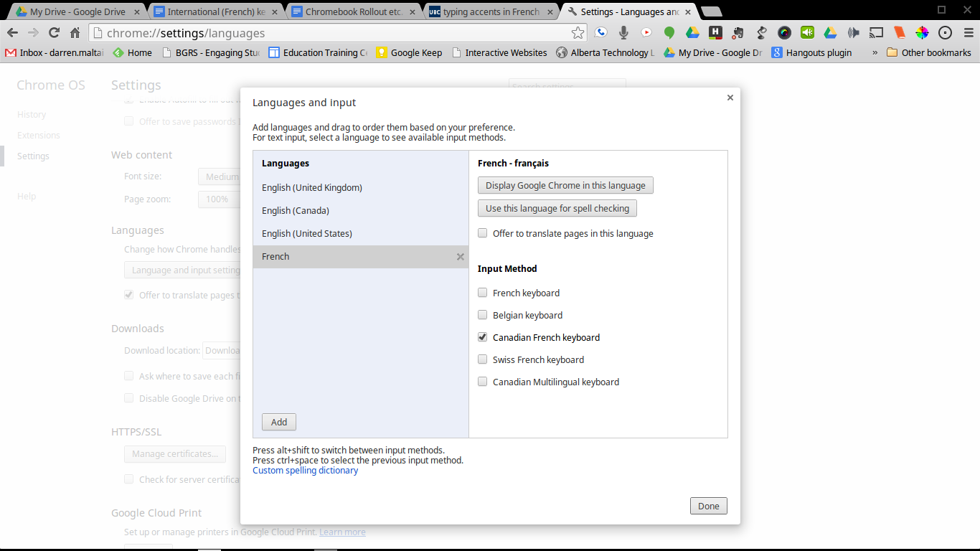Click the microphone extension icon
Image resolution: width=980 pixels, height=551 pixels.
pyautogui.click(x=623, y=32)
